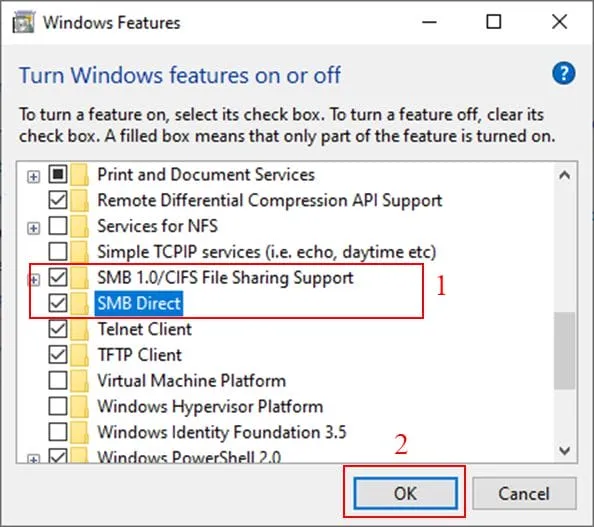Check the Windows Hypervisor Platform box
The height and width of the screenshot is (527, 594).
(x=58, y=406)
